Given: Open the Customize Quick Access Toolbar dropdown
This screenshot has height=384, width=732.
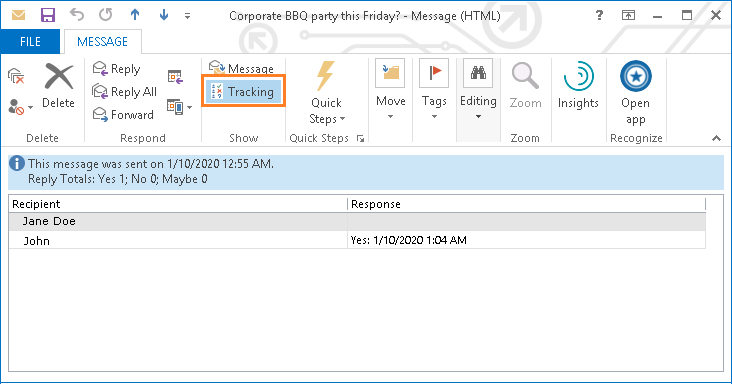Looking at the screenshot, I should pyautogui.click(x=187, y=16).
